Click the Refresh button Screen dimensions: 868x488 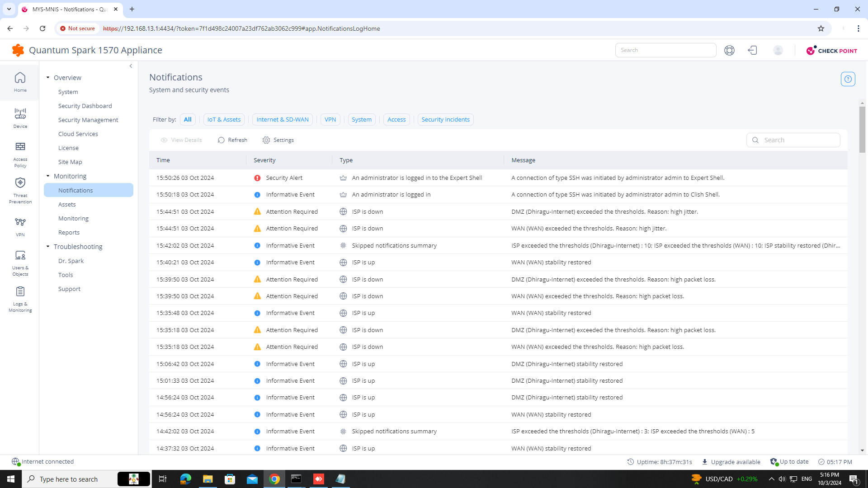tap(232, 140)
